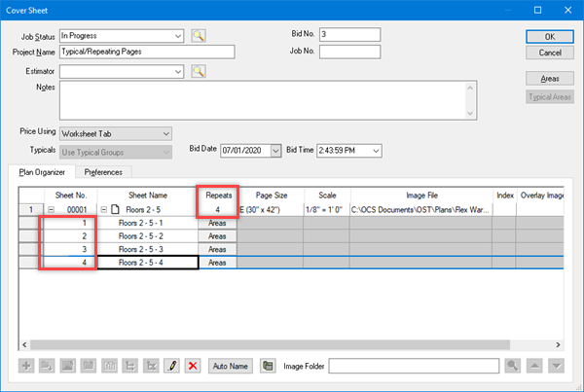The height and width of the screenshot is (392, 584).
Task: Click the pencil edit icon
Action: point(171,366)
